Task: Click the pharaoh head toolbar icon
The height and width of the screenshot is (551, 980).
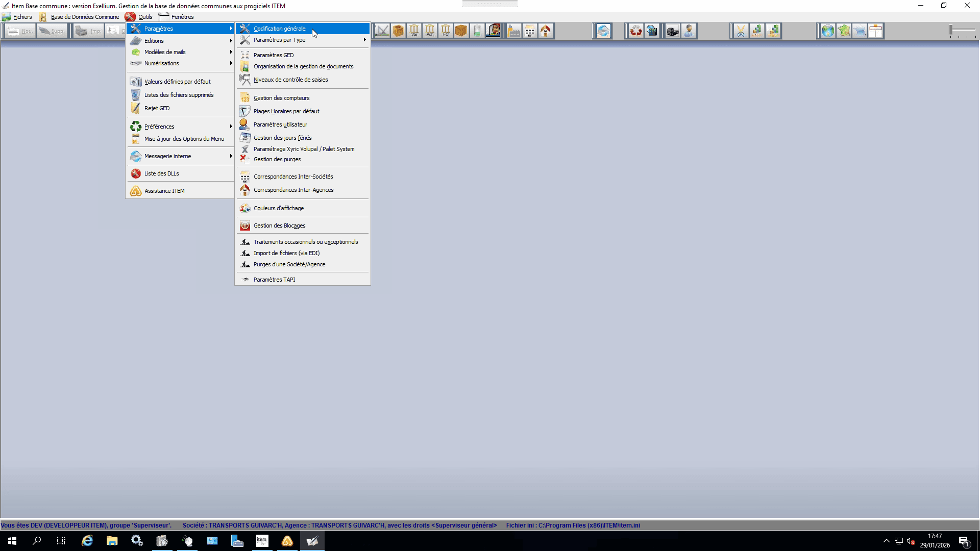Action: pyautogui.click(x=493, y=31)
